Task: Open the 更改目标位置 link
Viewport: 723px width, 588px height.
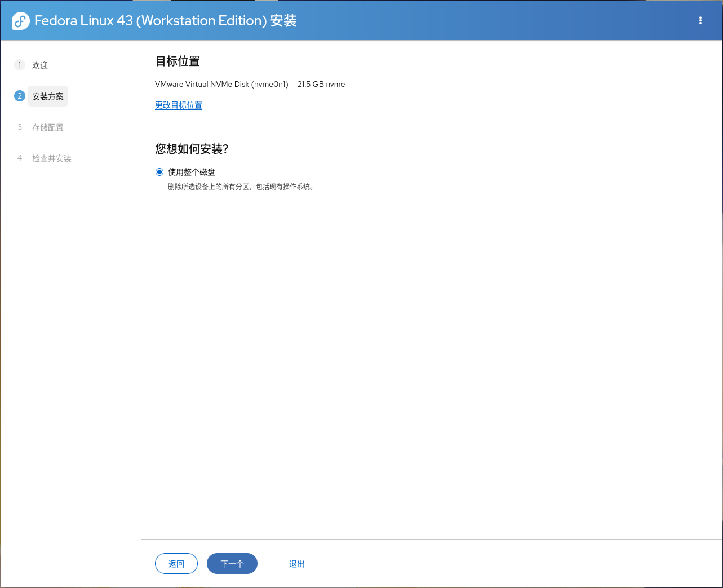Action: [x=178, y=105]
